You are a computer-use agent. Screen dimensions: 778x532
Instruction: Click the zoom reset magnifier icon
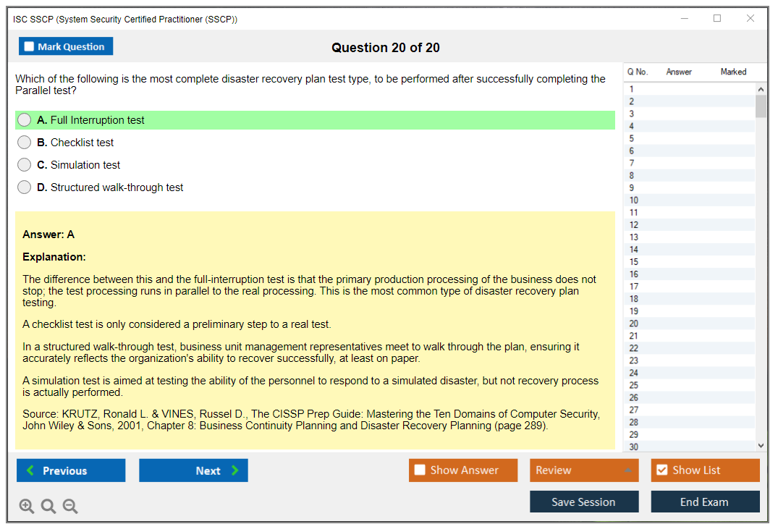click(x=48, y=507)
